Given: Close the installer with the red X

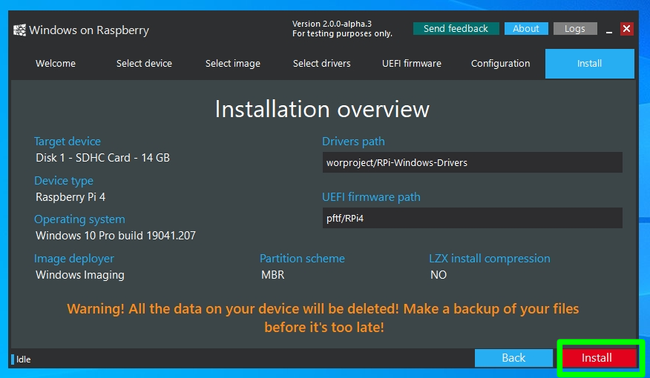Looking at the screenshot, I should (x=626, y=29).
